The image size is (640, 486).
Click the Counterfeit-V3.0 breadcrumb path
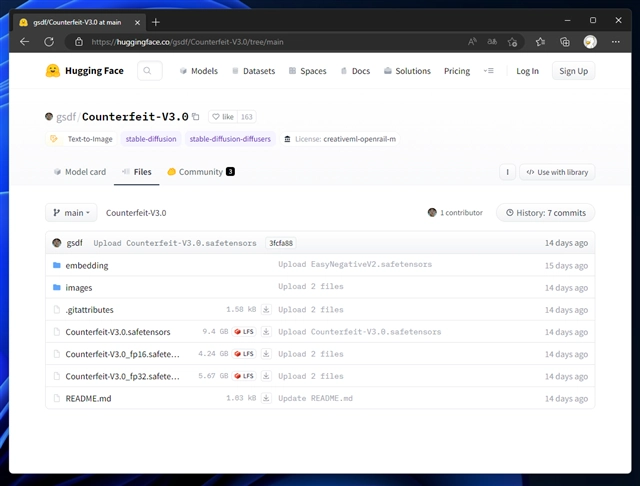(136, 213)
